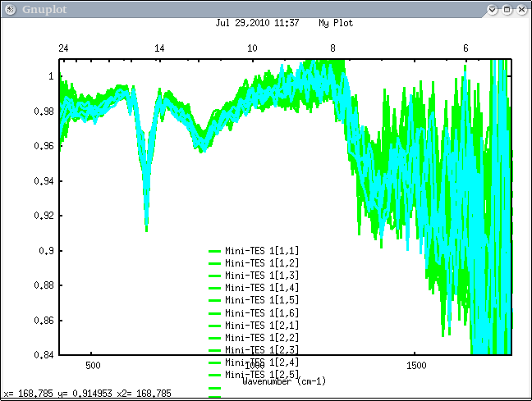This screenshot has height=401, width=532.
Task: Close the Gnuplot window
Action: (x=522, y=10)
